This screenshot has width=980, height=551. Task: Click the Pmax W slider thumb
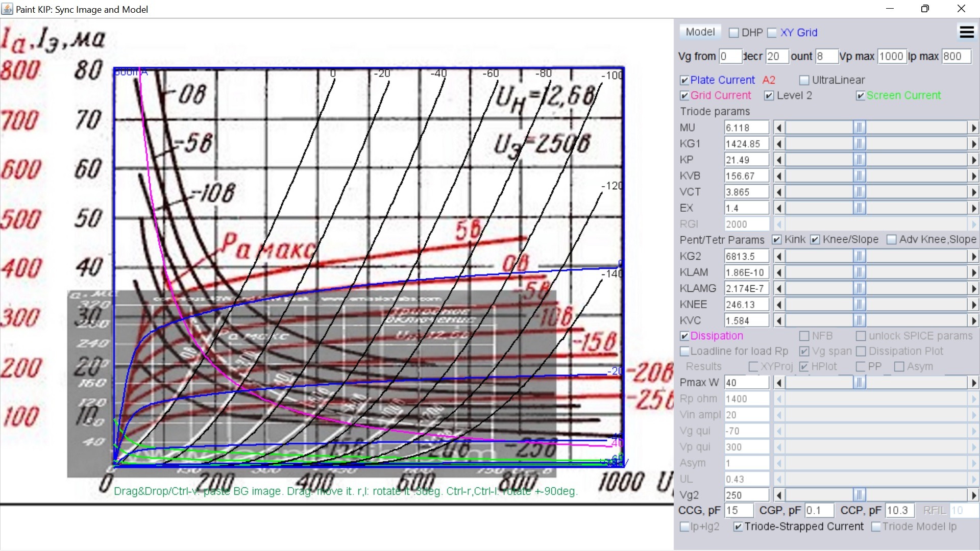[x=860, y=383]
